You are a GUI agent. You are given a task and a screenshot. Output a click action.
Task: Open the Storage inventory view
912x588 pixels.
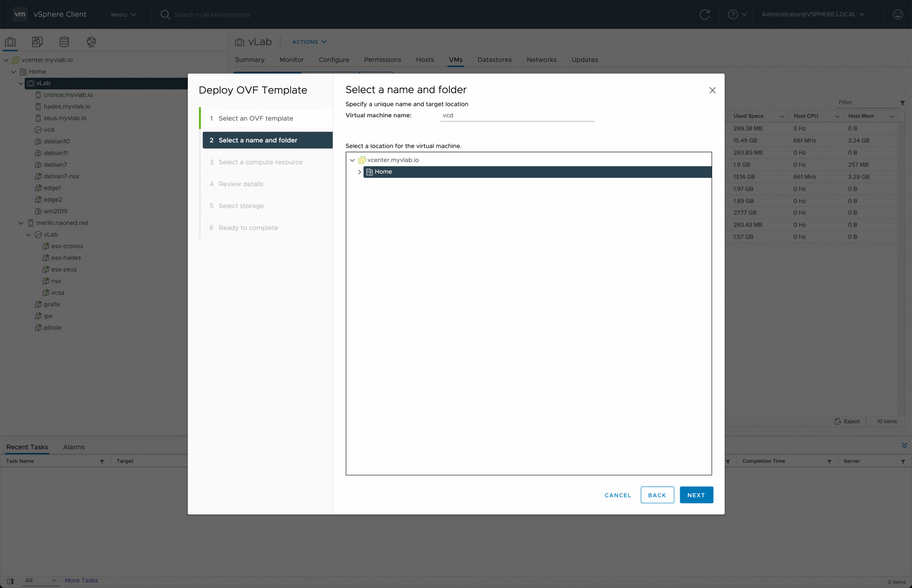coord(64,42)
